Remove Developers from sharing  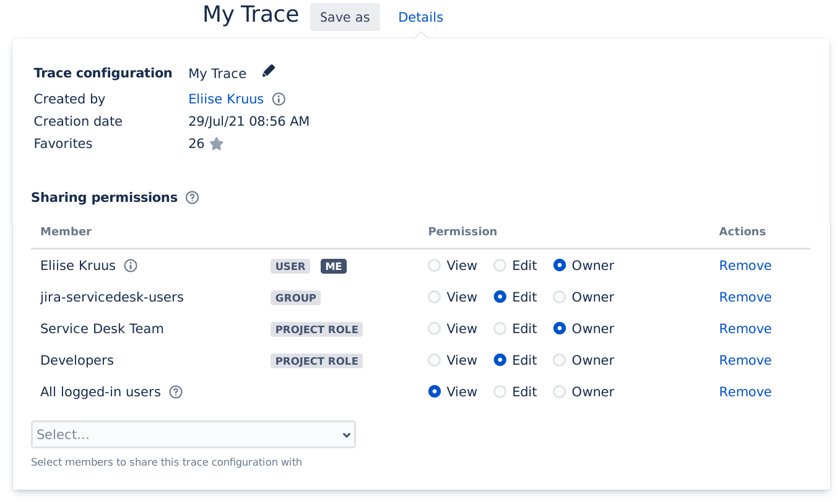point(745,360)
